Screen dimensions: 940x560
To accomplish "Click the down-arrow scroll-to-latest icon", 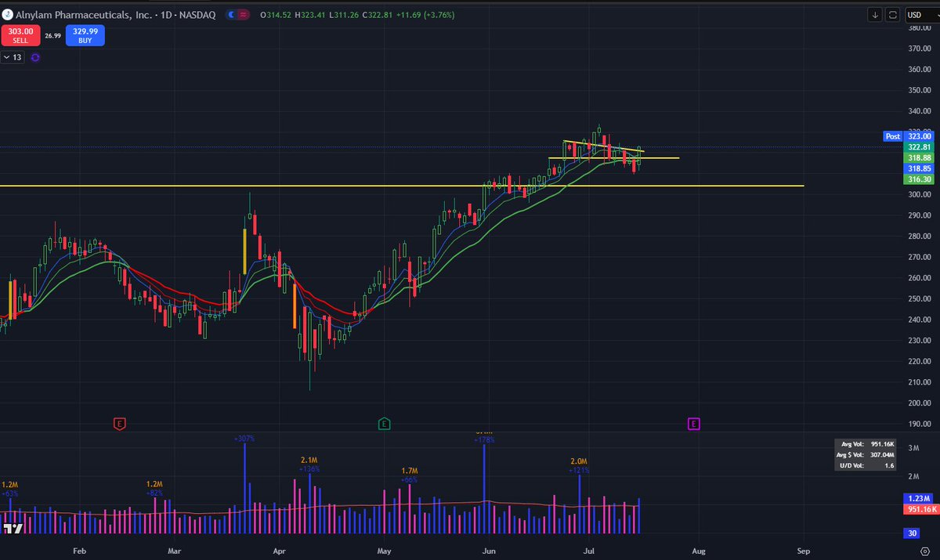I will pos(874,15).
